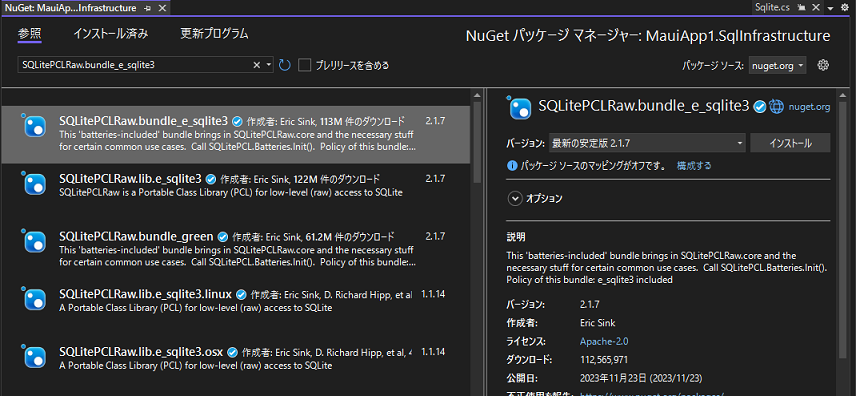The height and width of the screenshot is (396, 856).
Task: Click the SQLitePCLRaw.bundle_green package icon
Action: (34, 241)
